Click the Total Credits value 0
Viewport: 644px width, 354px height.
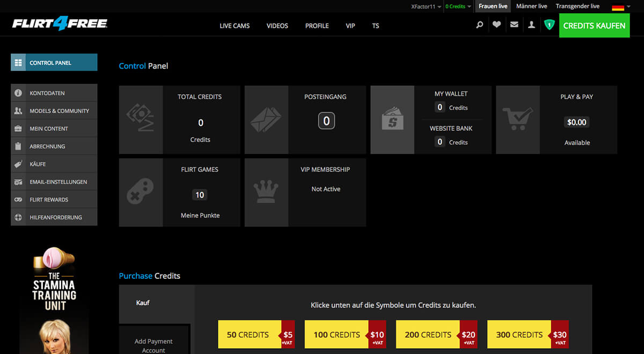click(x=201, y=123)
